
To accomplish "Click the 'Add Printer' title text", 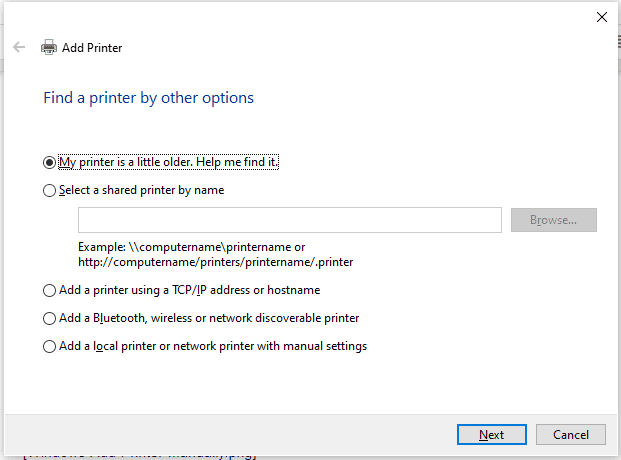I will [x=92, y=47].
